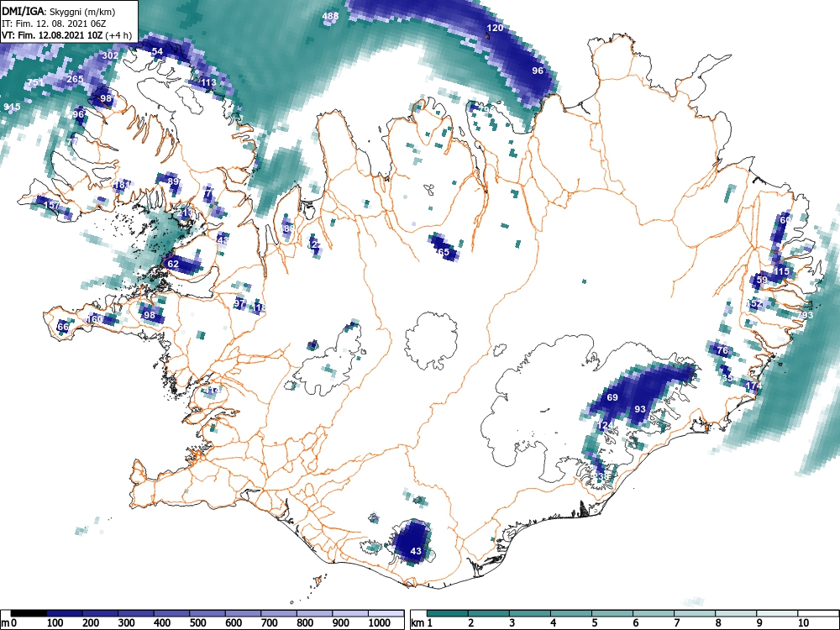Click the visibility value 69 on Vatnajökull
Viewport: 840px width, 630px height.
tap(612, 397)
